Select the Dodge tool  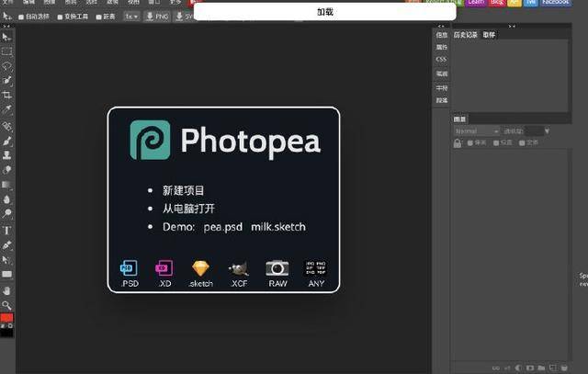pos(6,214)
